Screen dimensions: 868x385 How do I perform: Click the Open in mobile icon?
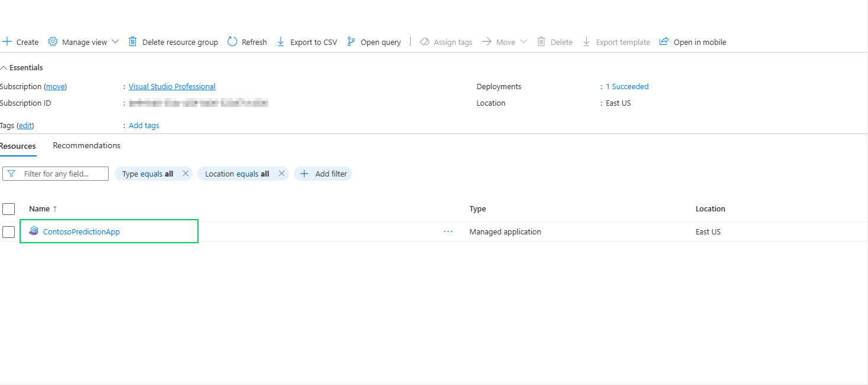[664, 42]
